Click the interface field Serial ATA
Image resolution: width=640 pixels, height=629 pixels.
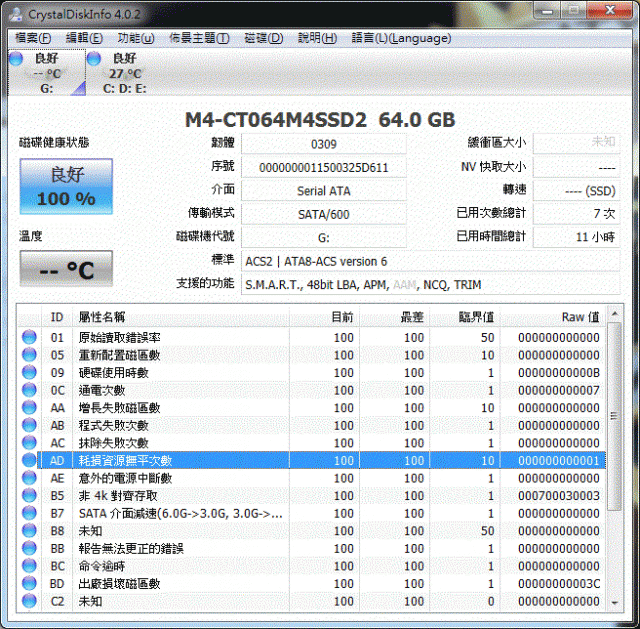(x=324, y=191)
